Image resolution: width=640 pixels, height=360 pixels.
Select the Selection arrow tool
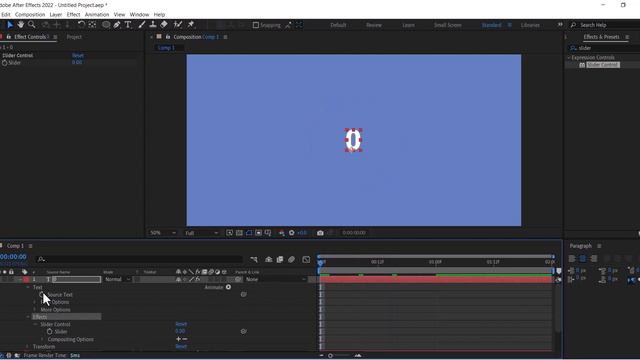10,25
